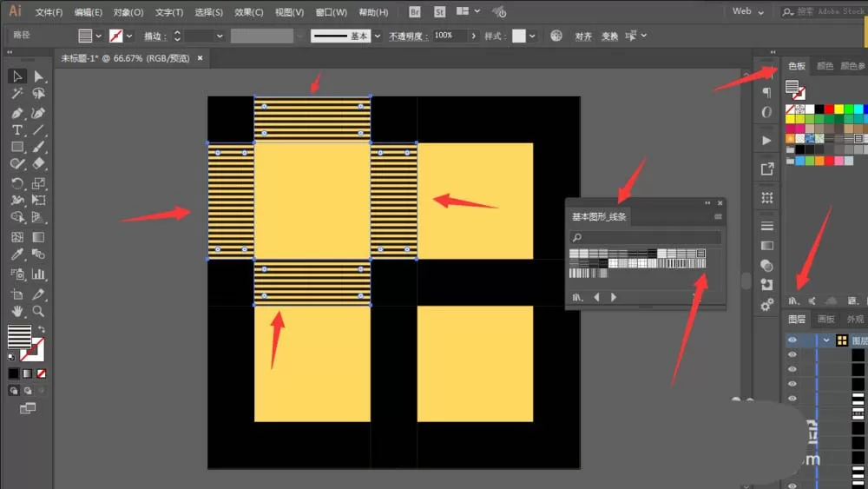Select the Free Transform tool
The height and width of the screenshot is (489, 868).
[x=38, y=200]
